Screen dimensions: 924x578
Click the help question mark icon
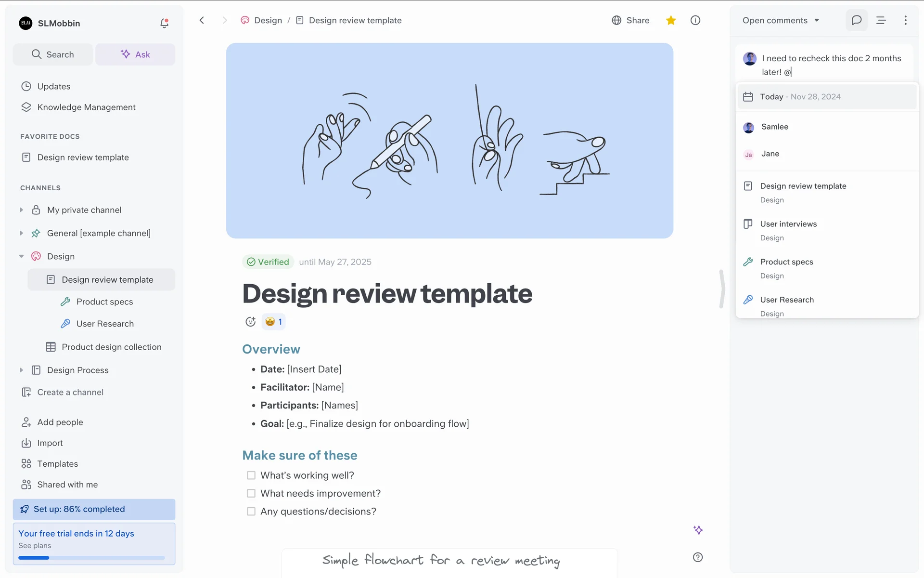click(x=697, y=557)
